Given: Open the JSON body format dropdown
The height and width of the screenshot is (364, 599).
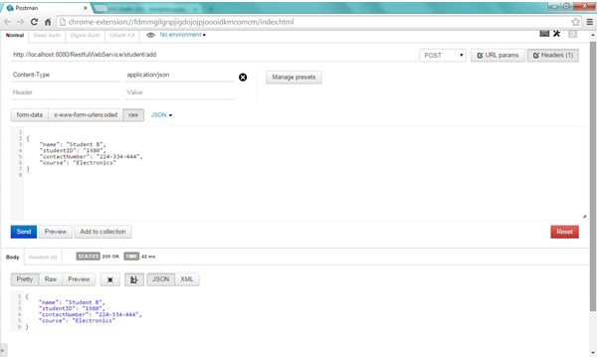Looking at the screenshot, I should [161, 115].
